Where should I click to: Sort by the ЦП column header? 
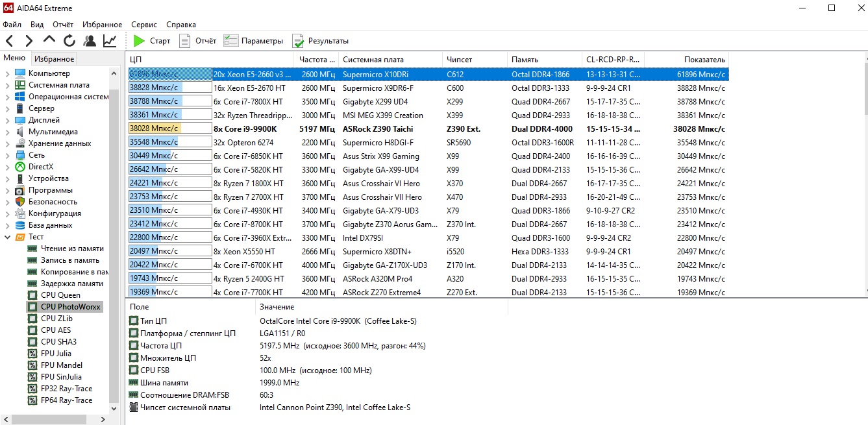tap(210, 59)
